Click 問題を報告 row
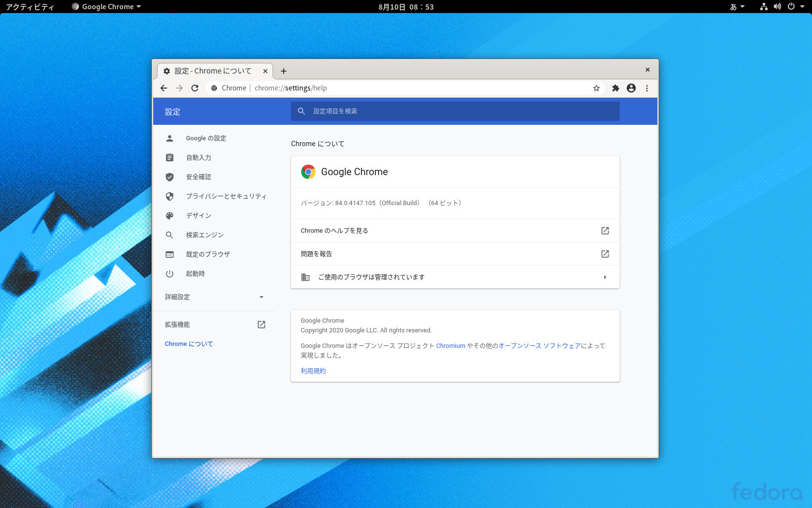Screen dimensions: 812x508 [455, 254]
